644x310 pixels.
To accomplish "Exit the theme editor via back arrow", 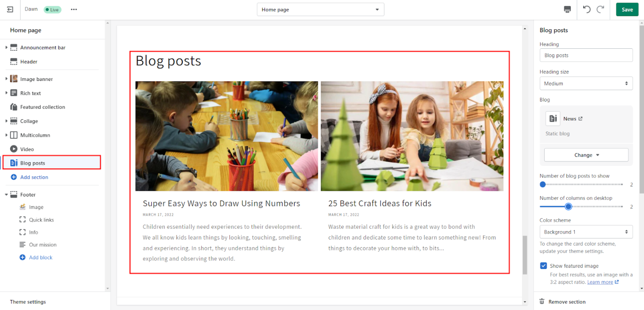I will point(10,9).
